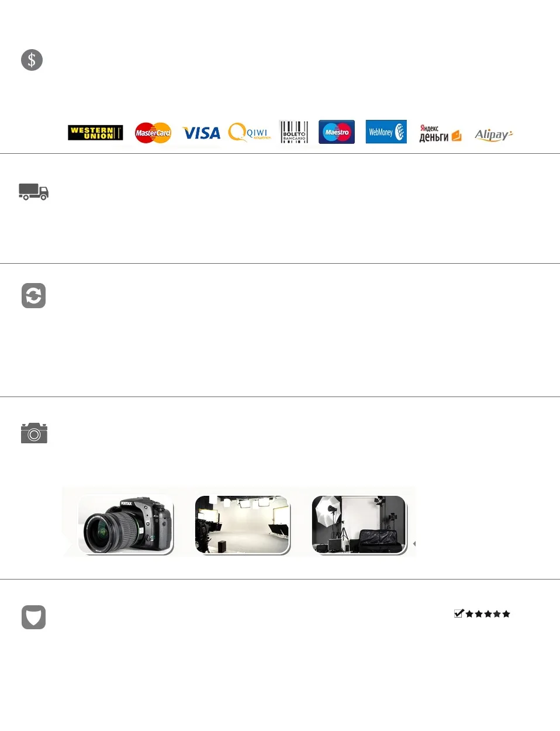Select the Yandex Money logo

coord(440,133)
